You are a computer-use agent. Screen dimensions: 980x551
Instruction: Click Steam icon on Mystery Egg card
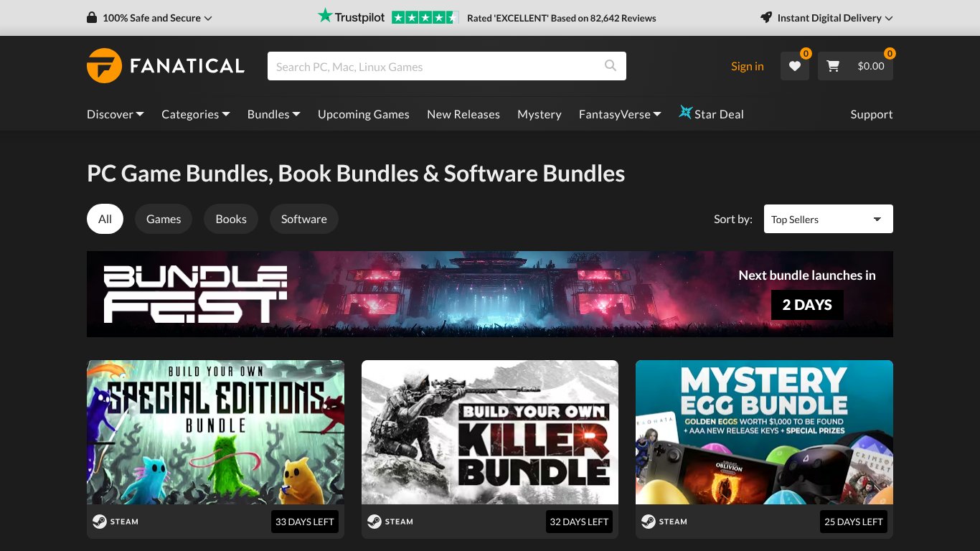(648, 522)
